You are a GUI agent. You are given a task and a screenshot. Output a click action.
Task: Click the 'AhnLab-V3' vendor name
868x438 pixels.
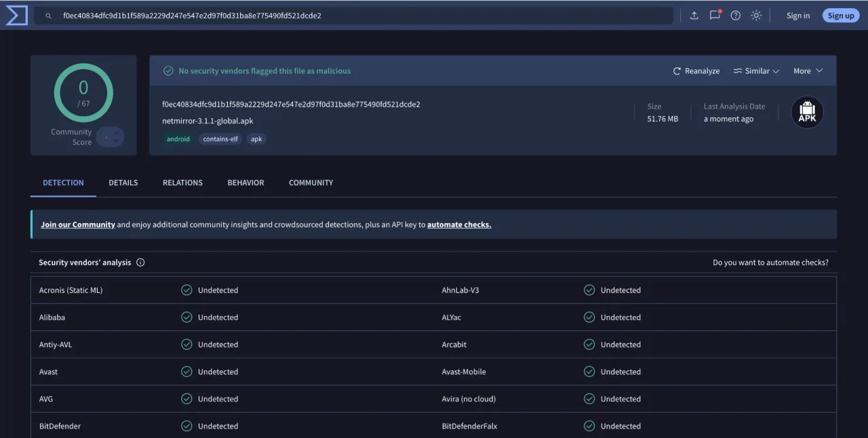click(x=460, y=290)
